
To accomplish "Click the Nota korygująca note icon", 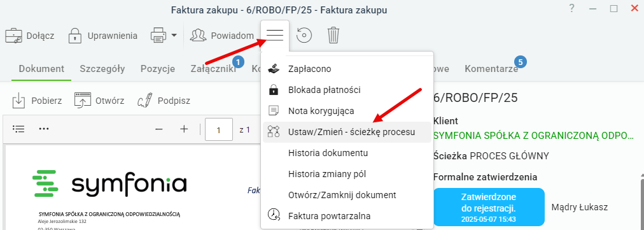I will [x=273, y=111].
